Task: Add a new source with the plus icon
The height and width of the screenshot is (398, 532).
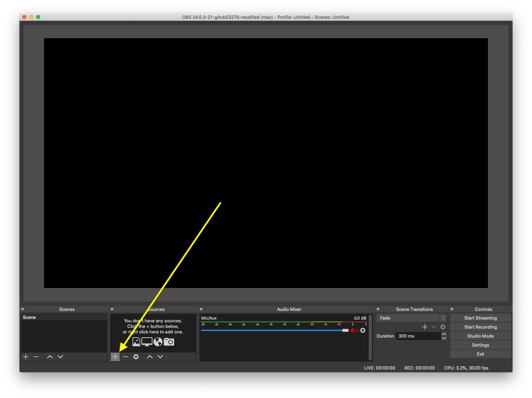Action: pyautogui.click(x=115, y=357)
